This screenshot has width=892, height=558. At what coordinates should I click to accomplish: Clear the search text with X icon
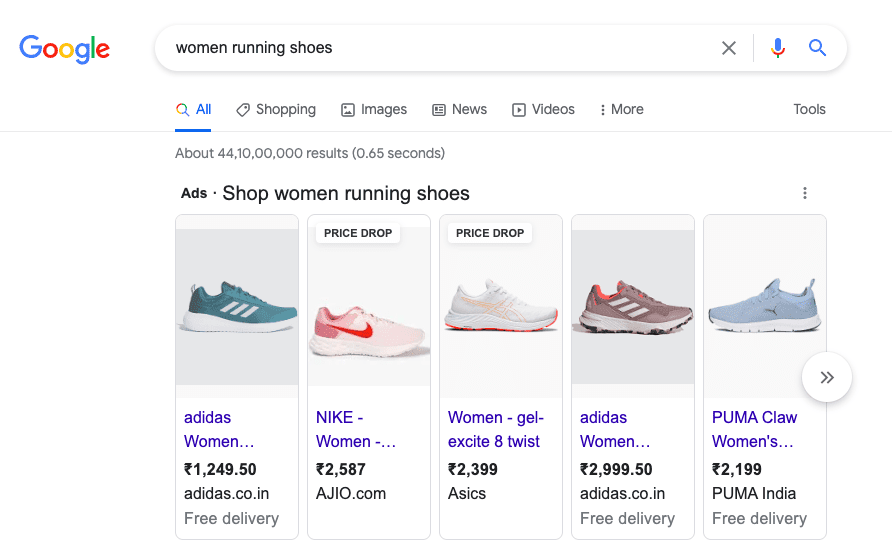point(729,48)
